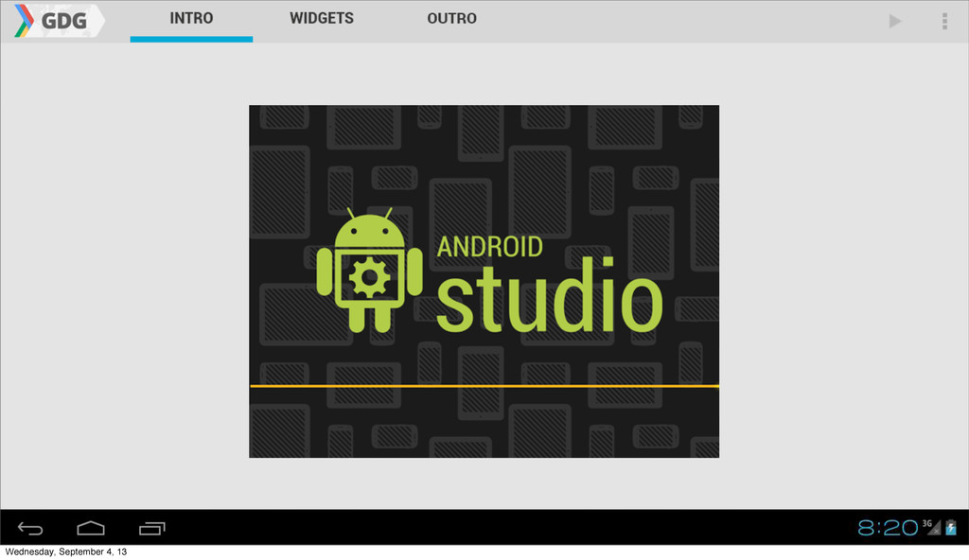Screen dimensions: 969x560
Task: Go to the OUTRO tab
Action: (x=451, y=19)
